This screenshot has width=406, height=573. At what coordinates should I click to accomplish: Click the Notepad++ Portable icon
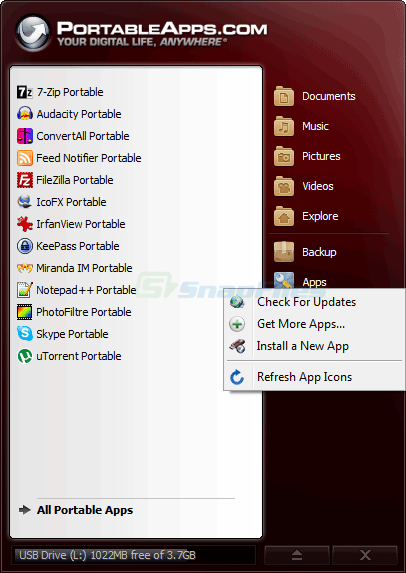24,290
